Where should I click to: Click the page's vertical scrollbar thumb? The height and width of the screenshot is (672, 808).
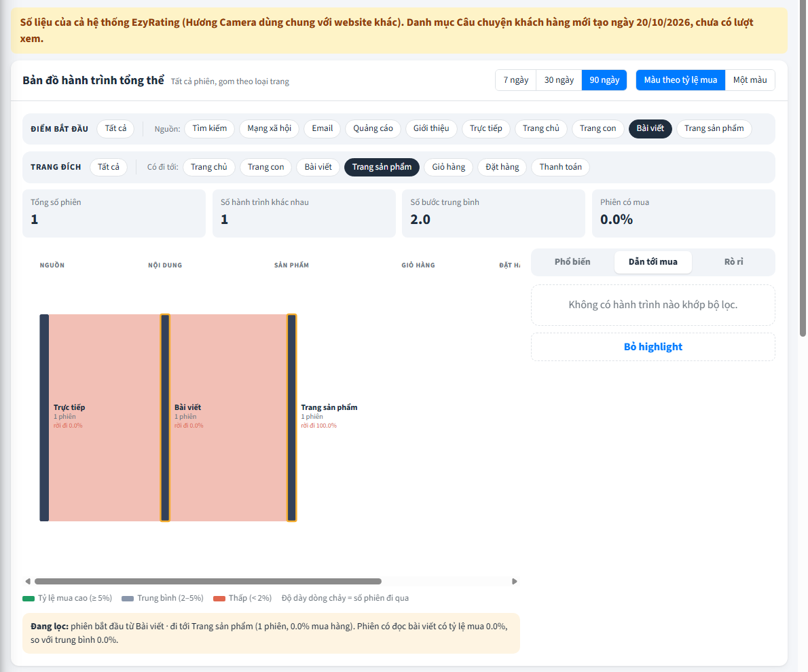point(803,168)
